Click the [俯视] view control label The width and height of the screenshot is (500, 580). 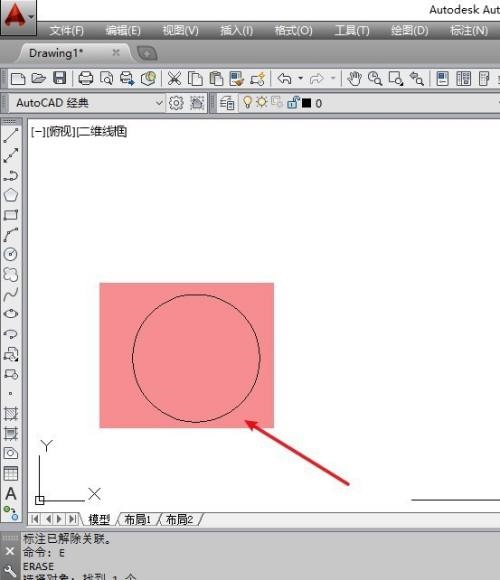pos(61,131)
